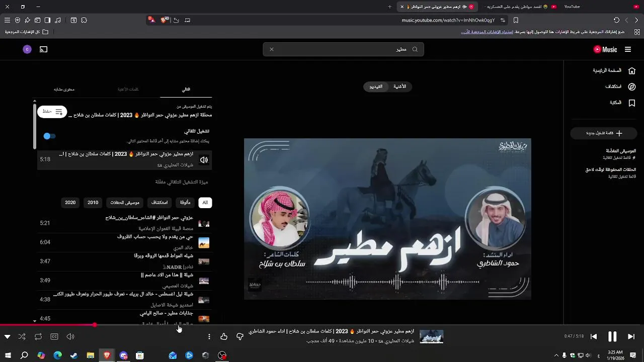
Task: Play the 4:38 شيلة ليل اغسطس track
Action: point(125,300)
